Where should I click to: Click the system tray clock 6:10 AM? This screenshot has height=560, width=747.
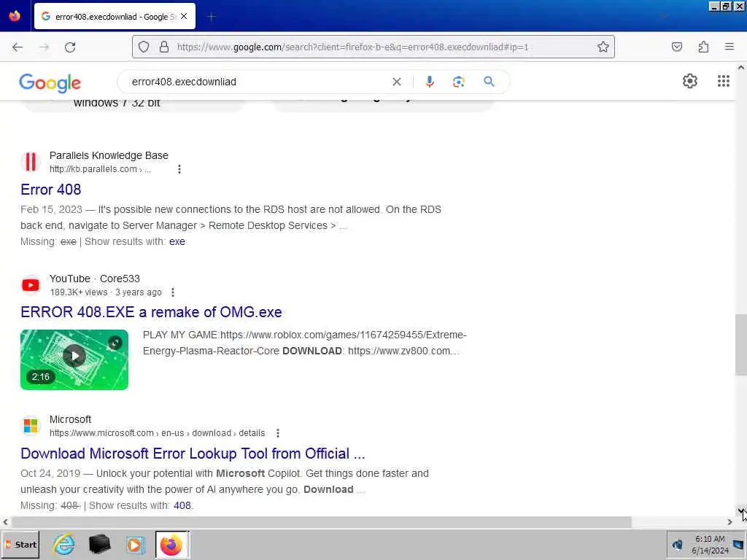click(x=710, y=539)
